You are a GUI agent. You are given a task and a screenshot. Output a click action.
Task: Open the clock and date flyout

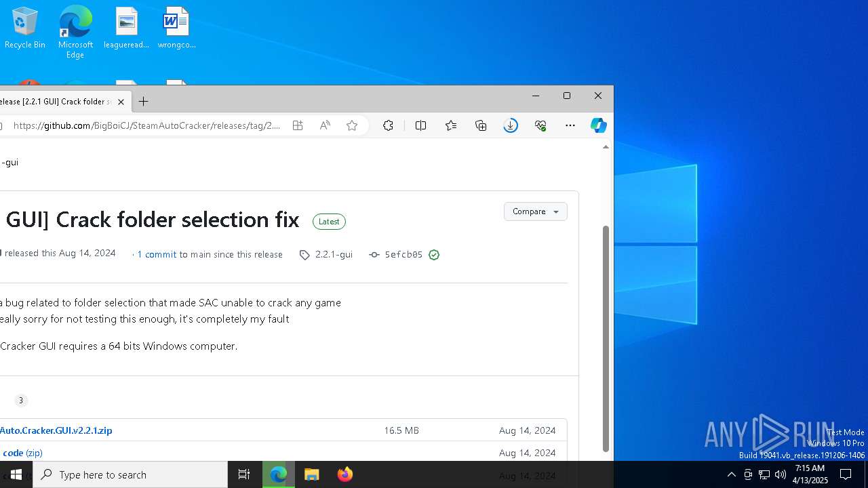point(810,474)
